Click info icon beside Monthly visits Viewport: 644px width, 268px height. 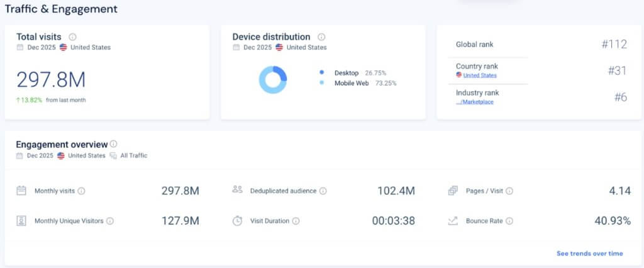[x=81, y=191]
